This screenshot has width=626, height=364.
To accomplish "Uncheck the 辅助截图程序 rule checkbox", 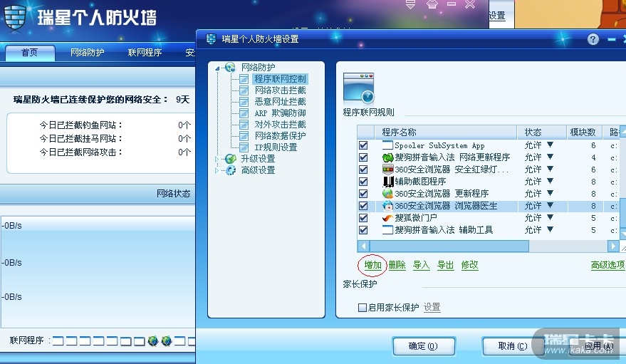I will pyautogui.click(x=363, y=182).
